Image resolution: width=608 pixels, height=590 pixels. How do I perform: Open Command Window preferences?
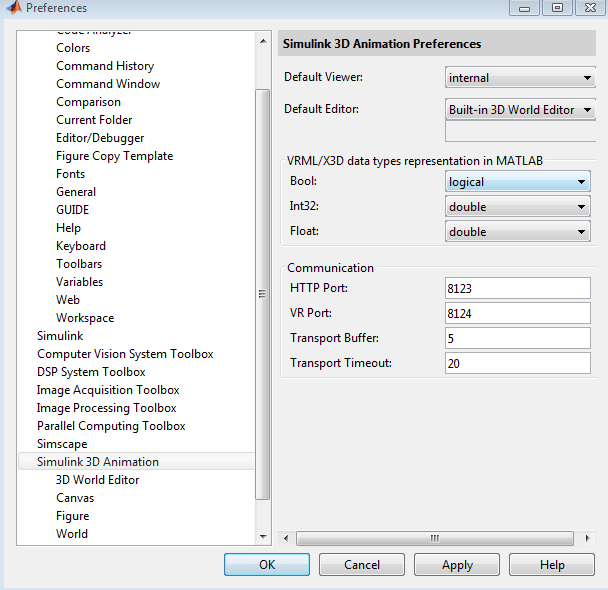click(108, 84)
